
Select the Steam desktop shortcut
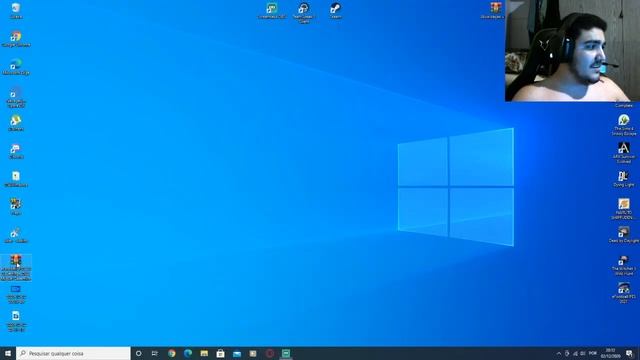336,10
